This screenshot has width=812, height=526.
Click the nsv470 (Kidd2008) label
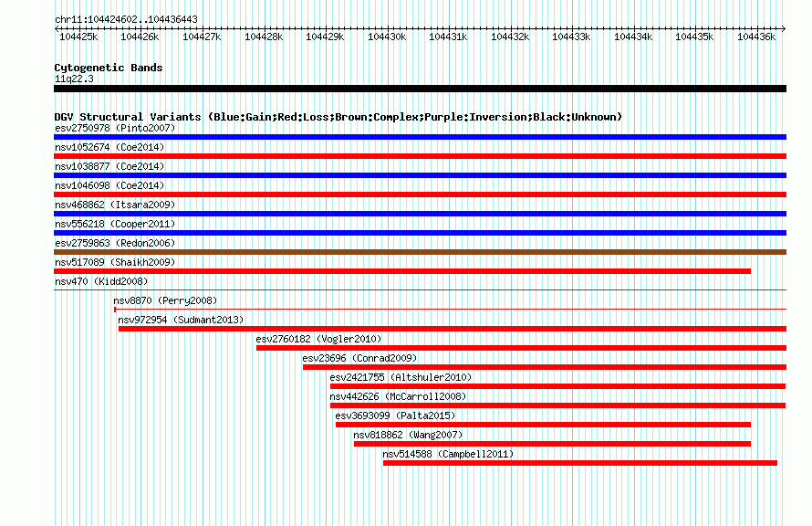click(101, 281)
